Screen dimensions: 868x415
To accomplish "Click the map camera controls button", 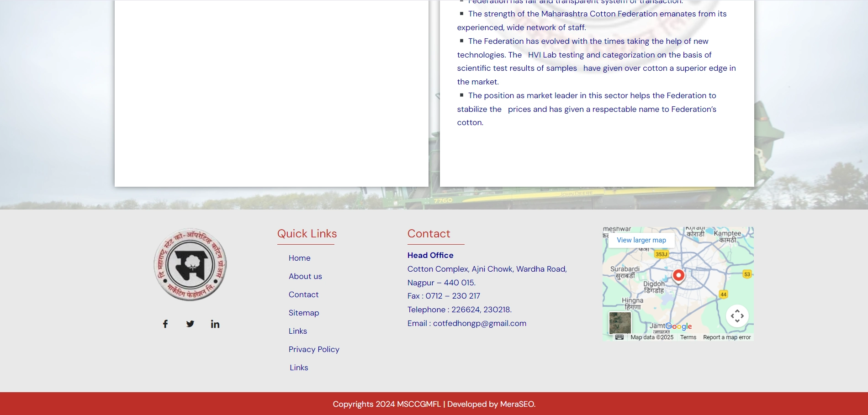I will tap(737, 316).
